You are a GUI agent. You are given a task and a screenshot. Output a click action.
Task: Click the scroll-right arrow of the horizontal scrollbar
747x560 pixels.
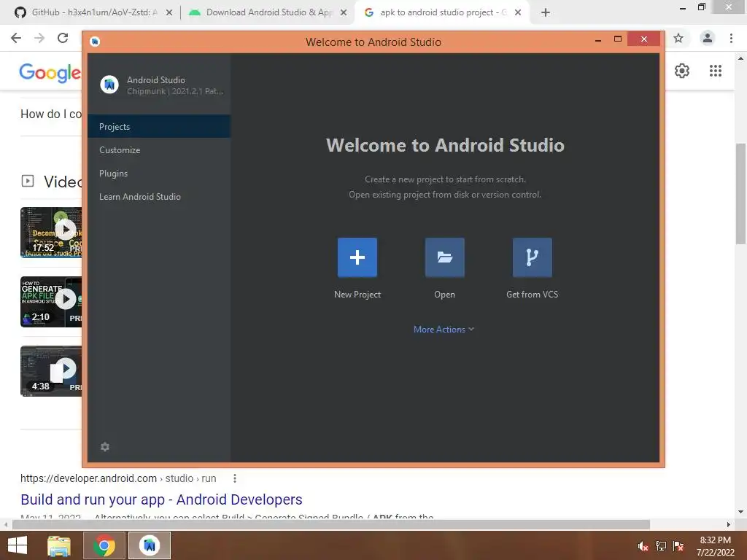(729, 524)
